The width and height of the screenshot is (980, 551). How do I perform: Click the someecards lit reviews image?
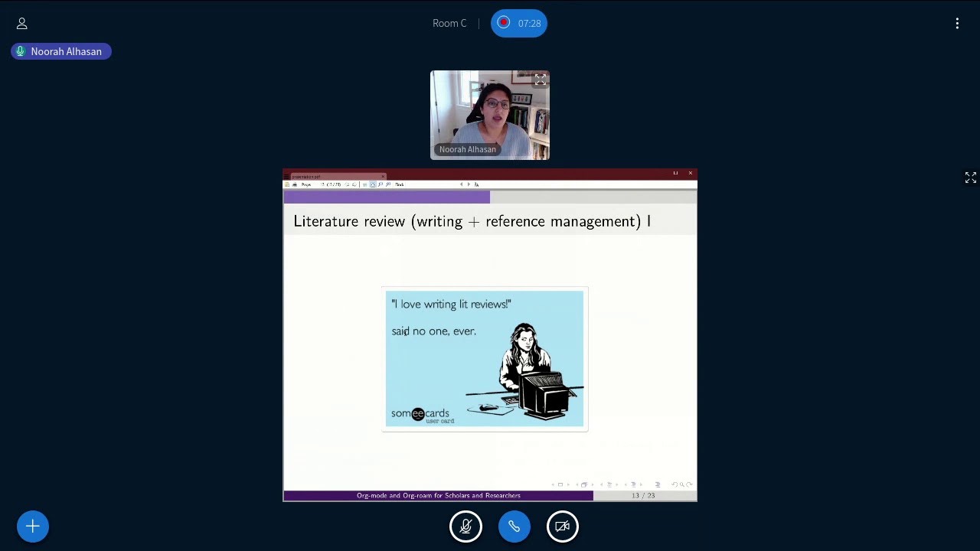pyautogui.click(x=485, y=359)
